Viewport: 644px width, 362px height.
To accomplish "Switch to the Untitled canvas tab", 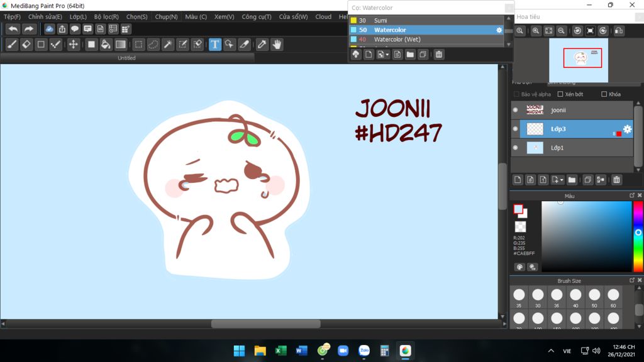I will (x=126, y=58).
